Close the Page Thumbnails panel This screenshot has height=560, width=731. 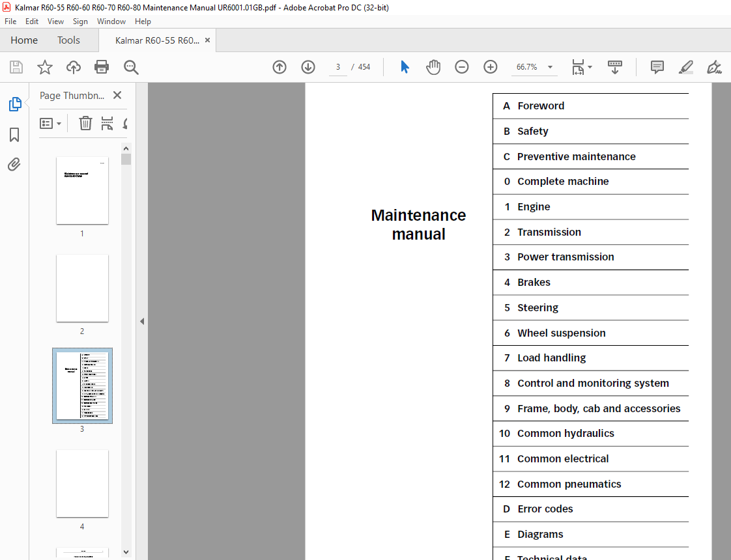[117, 95]
